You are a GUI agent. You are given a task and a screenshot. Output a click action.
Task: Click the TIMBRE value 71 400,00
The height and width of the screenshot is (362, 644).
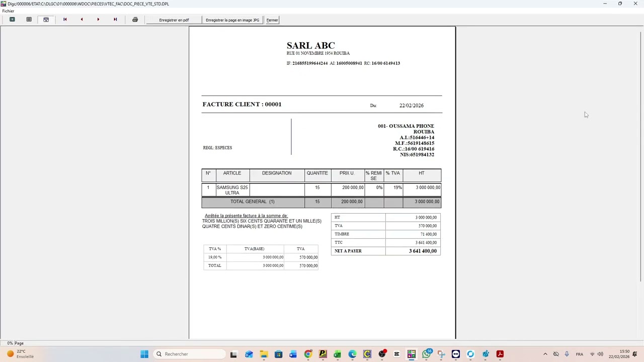pyautogui.click(x=429, y=234)
